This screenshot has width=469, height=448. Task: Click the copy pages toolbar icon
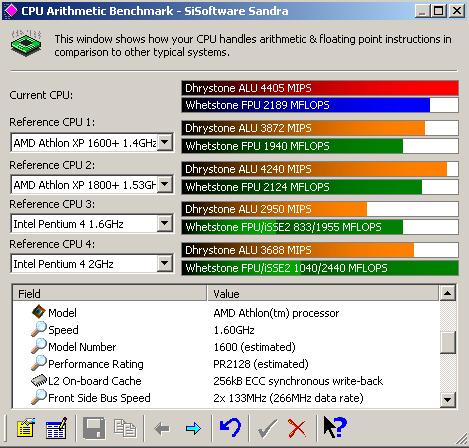coord(125,428)
